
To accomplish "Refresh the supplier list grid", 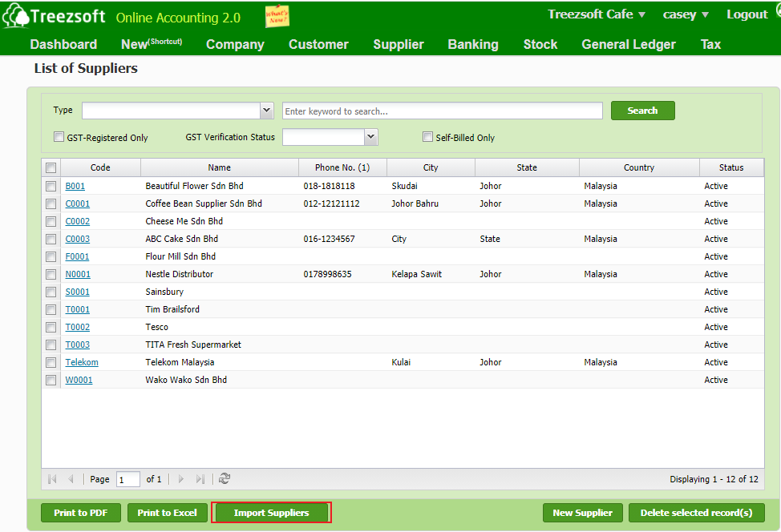I will pyautogui.click(x=225, y=479).
